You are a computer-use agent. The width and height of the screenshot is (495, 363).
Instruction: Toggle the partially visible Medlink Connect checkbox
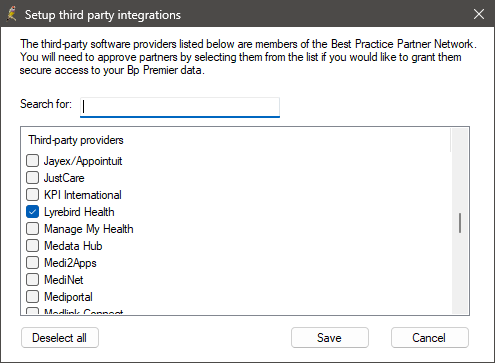pos(32,311)
